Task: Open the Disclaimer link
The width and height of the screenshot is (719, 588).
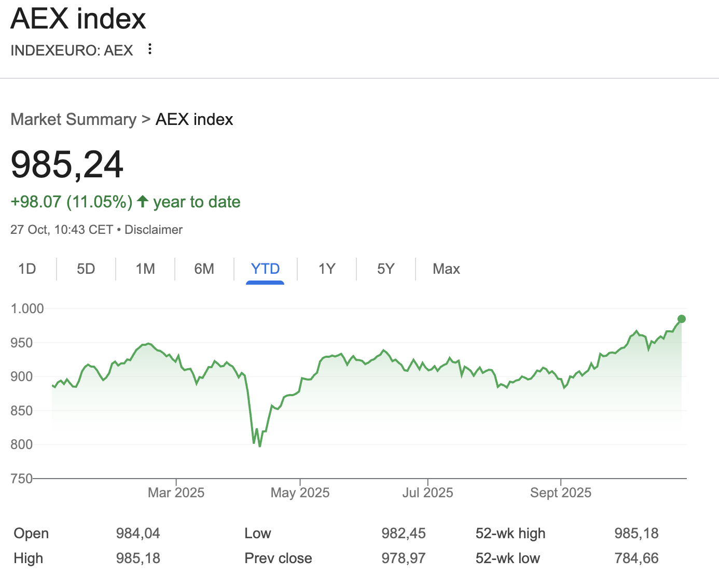Action: coord(154,230)
